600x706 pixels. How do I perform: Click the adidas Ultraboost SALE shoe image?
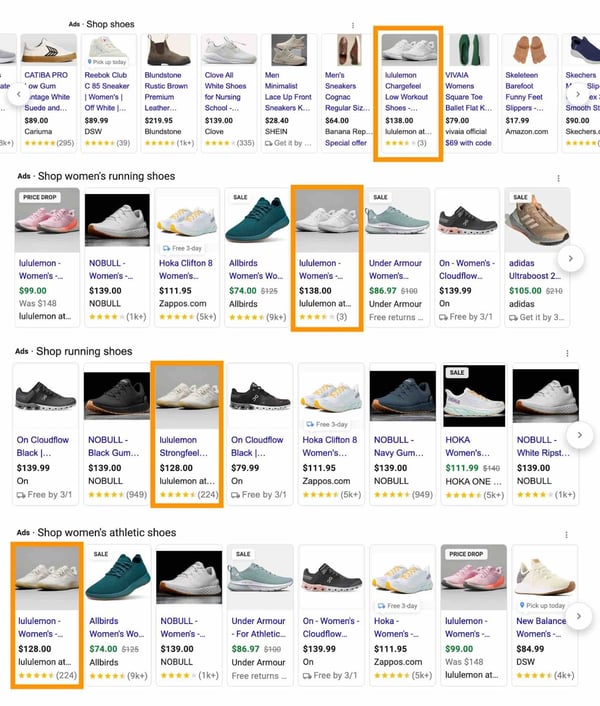(x=537, y=220)
